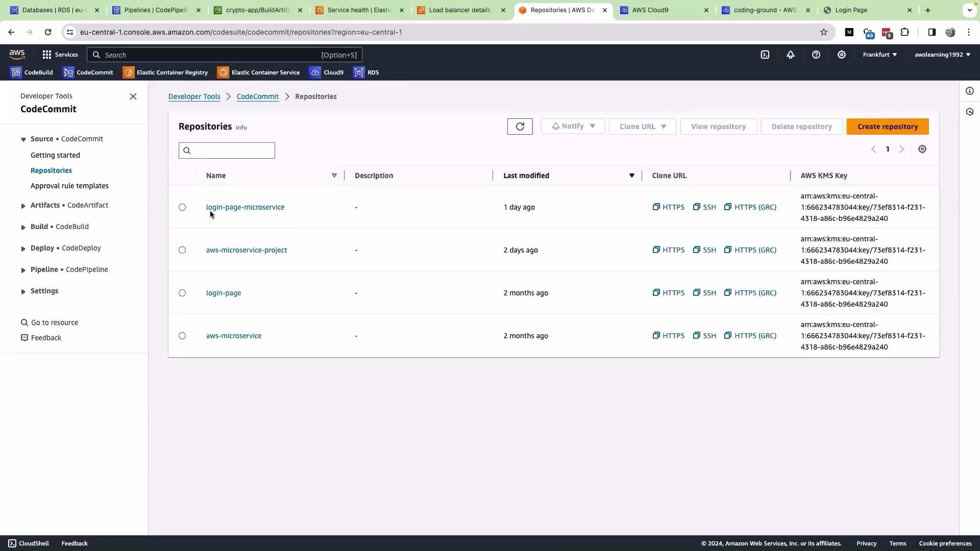Open console settings gear in the top bar
The width and height of the screenshot is (980, 551).
(842, 55)
